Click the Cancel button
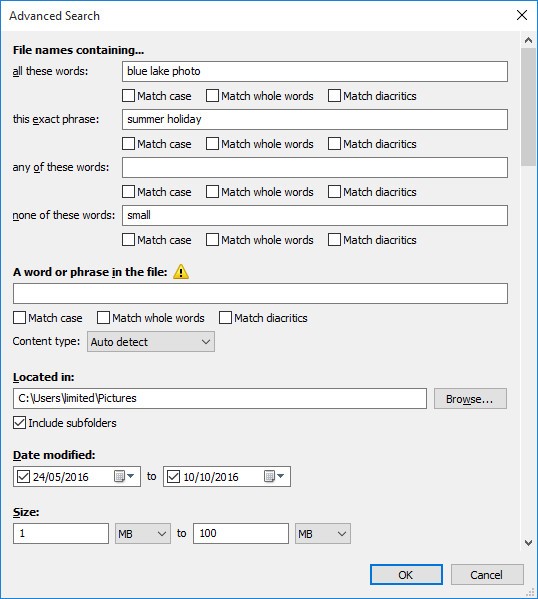Viewport: 538px width, 599px height. [487, 575]
